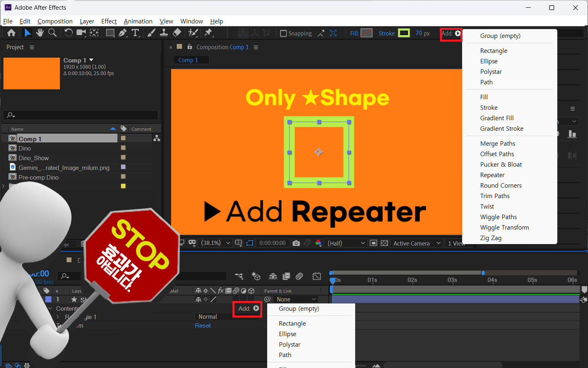
Task: Click the Reset link for Transform
Action: pyautogui.click(x=203, y=326)
